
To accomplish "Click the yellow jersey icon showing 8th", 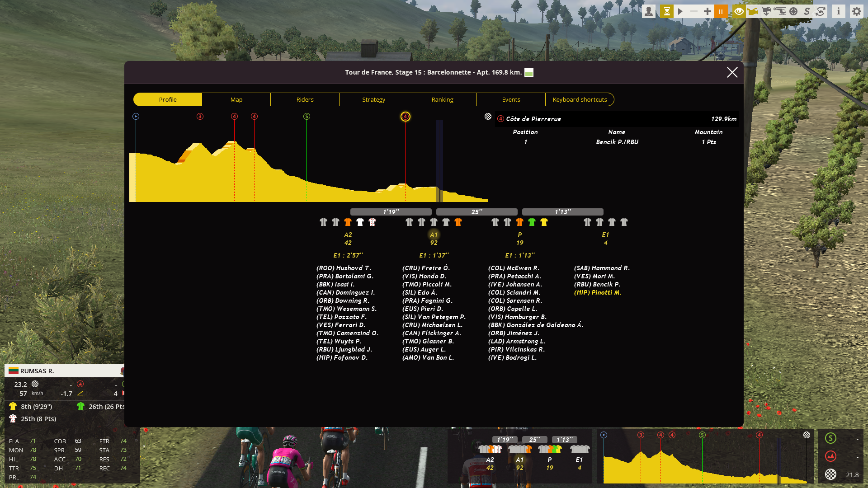I will tap(13, 406).
